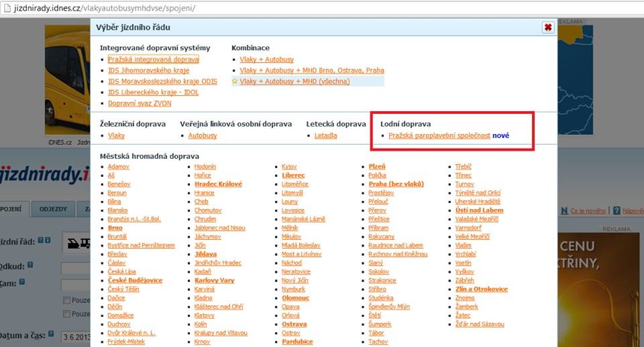Close the Výběr jízdního řádu dialog
This screenshot has width=644, height=347.
click(x=548, y=27)
